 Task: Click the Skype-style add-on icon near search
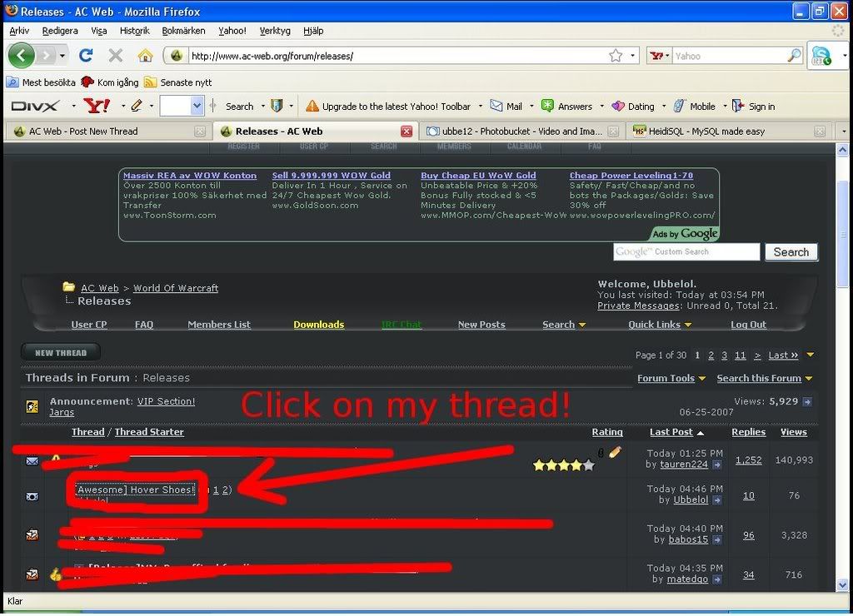(x=821, y=56)
